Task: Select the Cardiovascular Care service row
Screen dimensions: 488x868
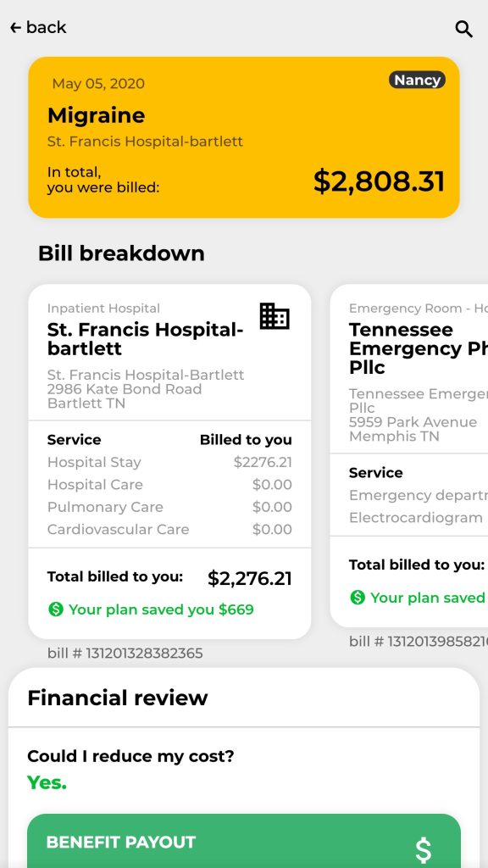Action: 169,529
